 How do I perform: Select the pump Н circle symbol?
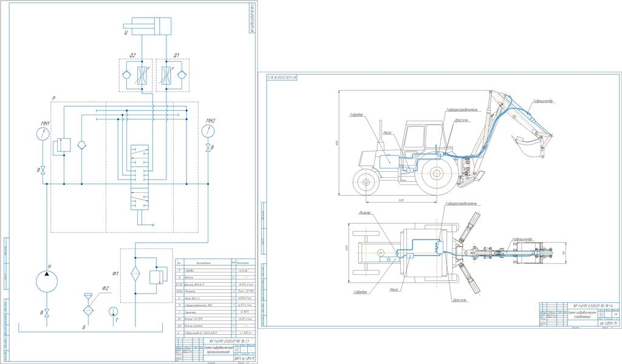coord(46,282)
